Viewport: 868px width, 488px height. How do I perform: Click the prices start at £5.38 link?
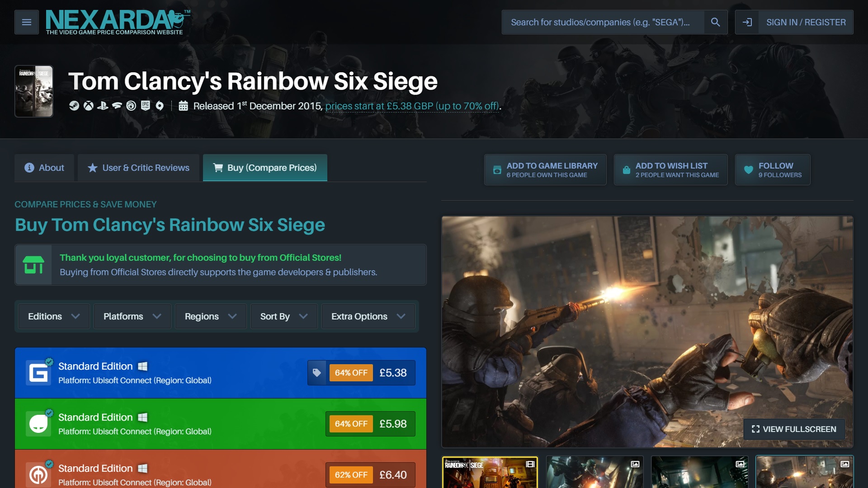coord(412,106)
